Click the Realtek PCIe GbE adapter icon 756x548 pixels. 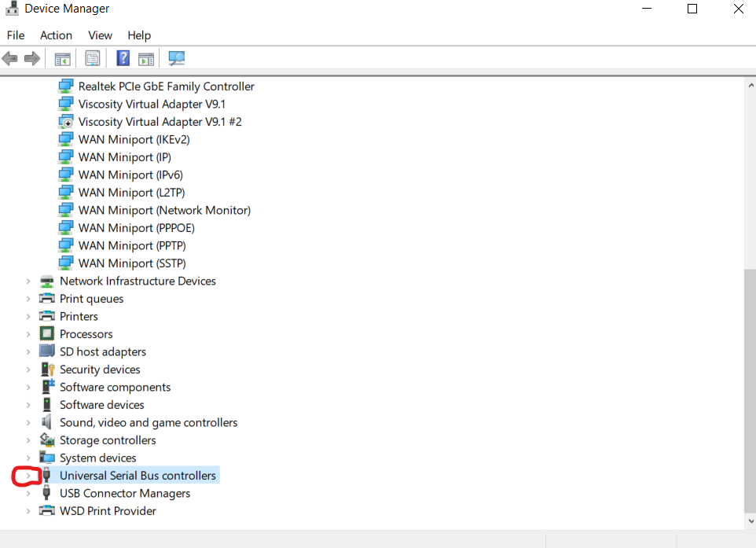65,86
